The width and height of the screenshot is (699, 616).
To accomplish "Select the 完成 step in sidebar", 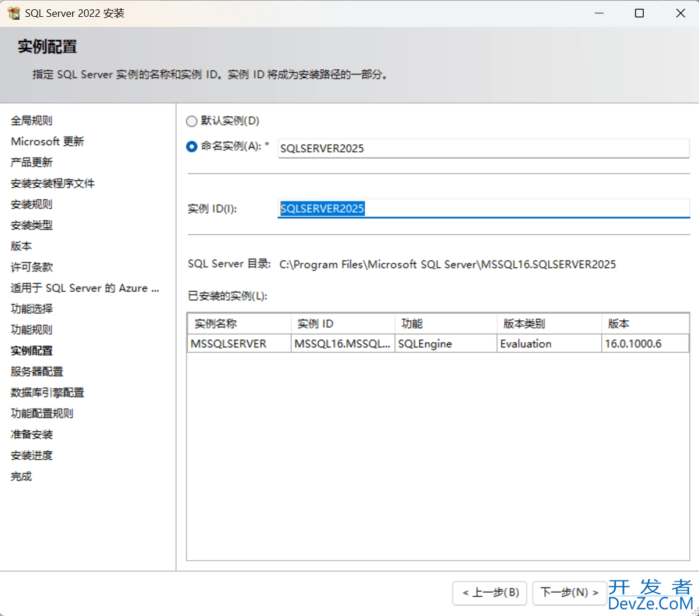I will (21, 476).
